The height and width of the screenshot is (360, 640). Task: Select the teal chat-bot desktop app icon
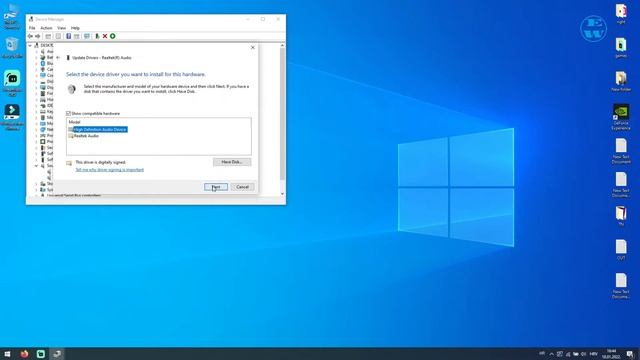(x=12, y=83)
